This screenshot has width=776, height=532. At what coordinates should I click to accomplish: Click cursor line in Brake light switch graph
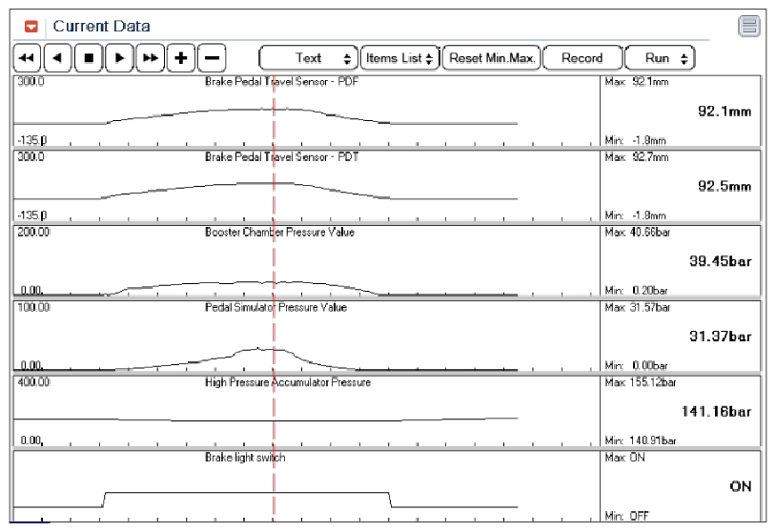tap(274, 487)
